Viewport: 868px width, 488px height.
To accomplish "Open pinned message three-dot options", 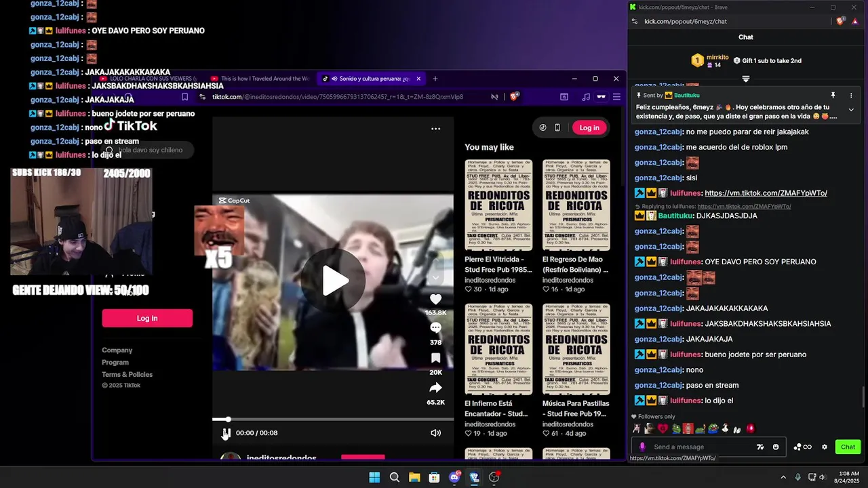I will tap(851, 96).
